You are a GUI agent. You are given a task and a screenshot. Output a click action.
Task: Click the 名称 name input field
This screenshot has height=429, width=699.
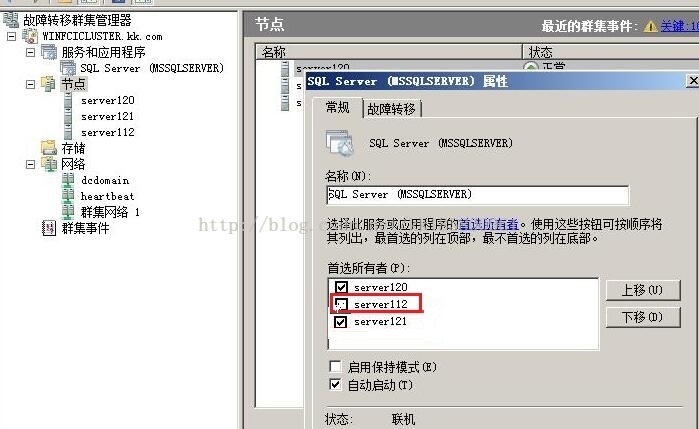coord(477,195)
